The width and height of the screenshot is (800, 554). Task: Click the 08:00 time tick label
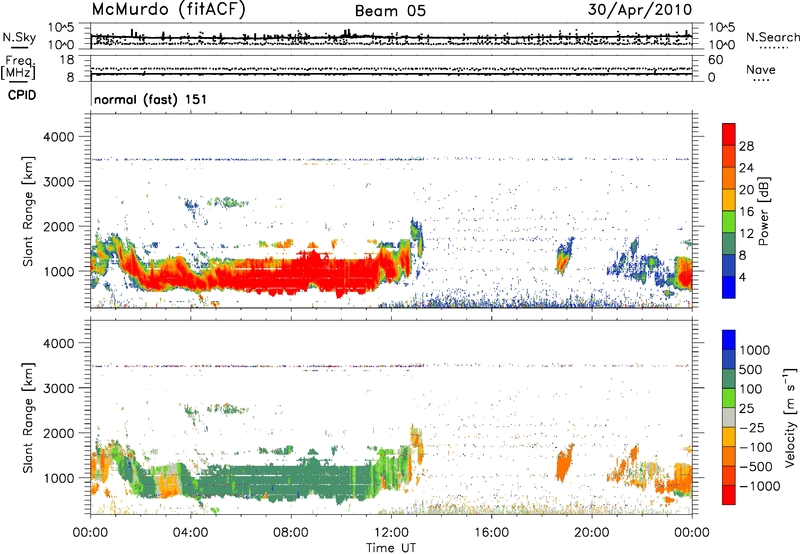point(291,533)
